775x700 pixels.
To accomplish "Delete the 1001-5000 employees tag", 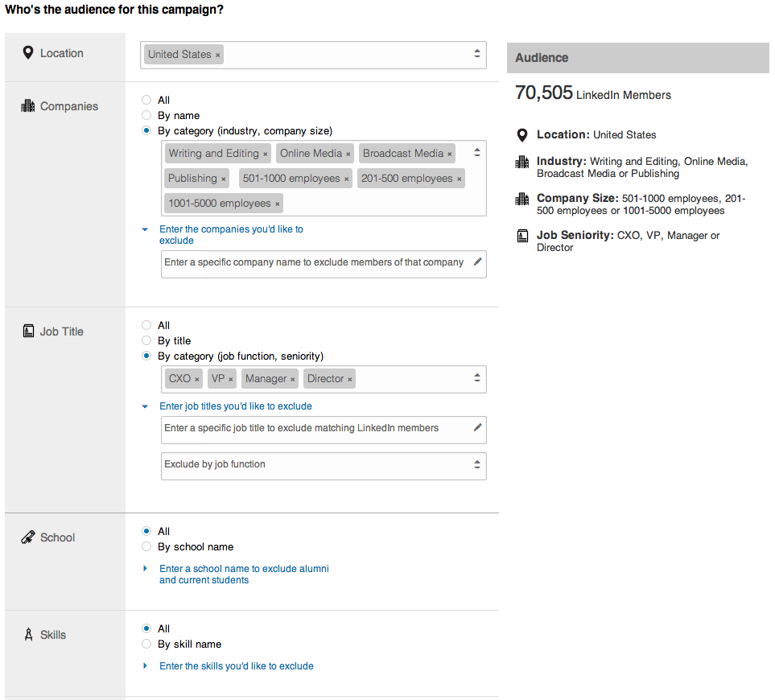I will [278, 204].
